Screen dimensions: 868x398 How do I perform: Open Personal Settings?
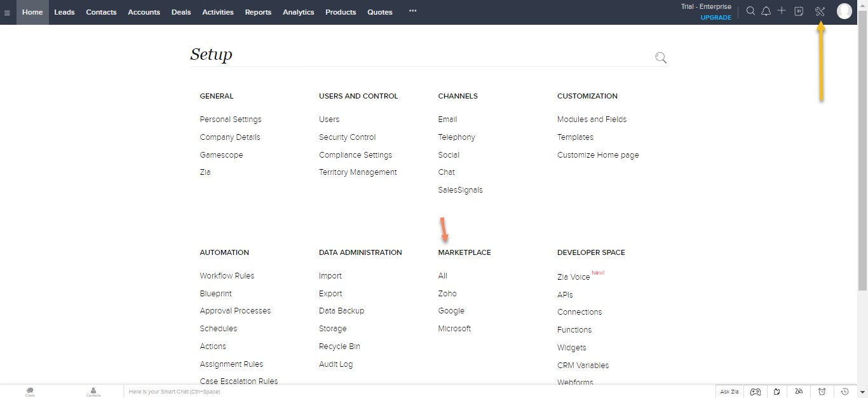[231, 120]
